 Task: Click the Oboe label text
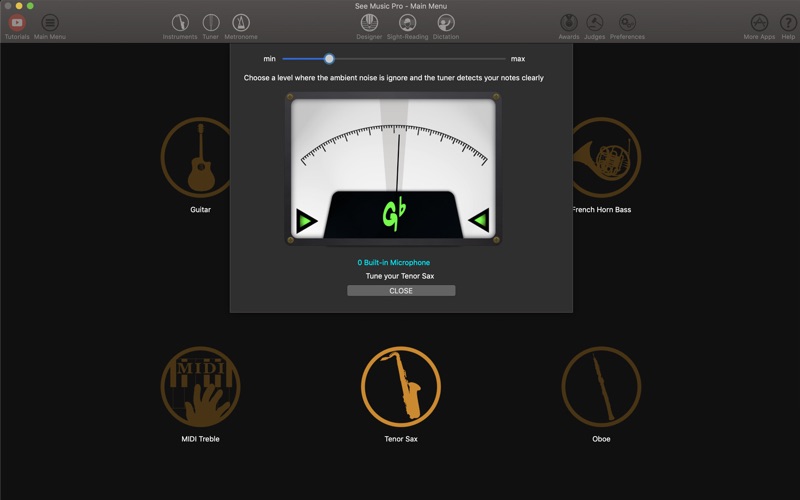click(602, 439)
